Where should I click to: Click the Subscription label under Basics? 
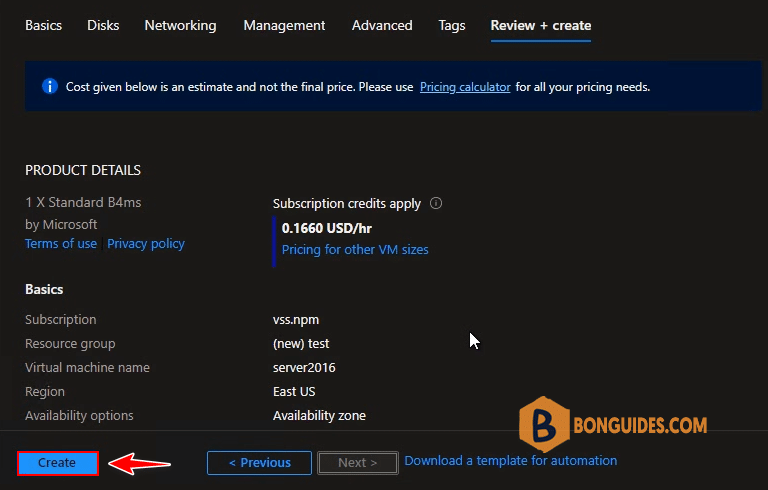pyautogui.click(x=61, y=319)
